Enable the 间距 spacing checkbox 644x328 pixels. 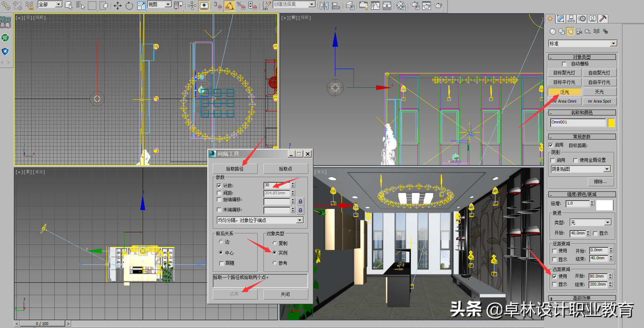219,193
